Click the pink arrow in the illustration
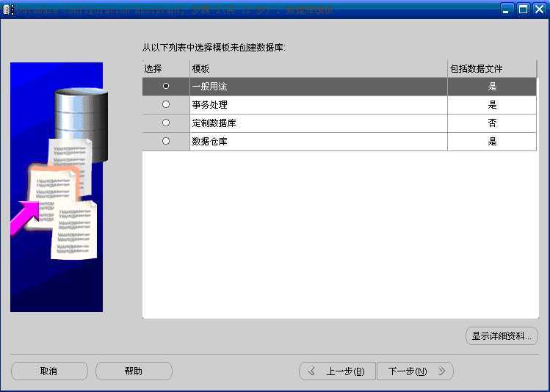The width and height of the screenshot is (550, 392). (24, 217)
